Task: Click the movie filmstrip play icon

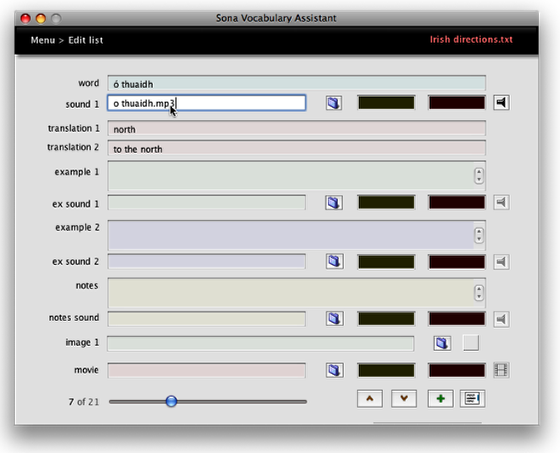Action: click(501, 370)
